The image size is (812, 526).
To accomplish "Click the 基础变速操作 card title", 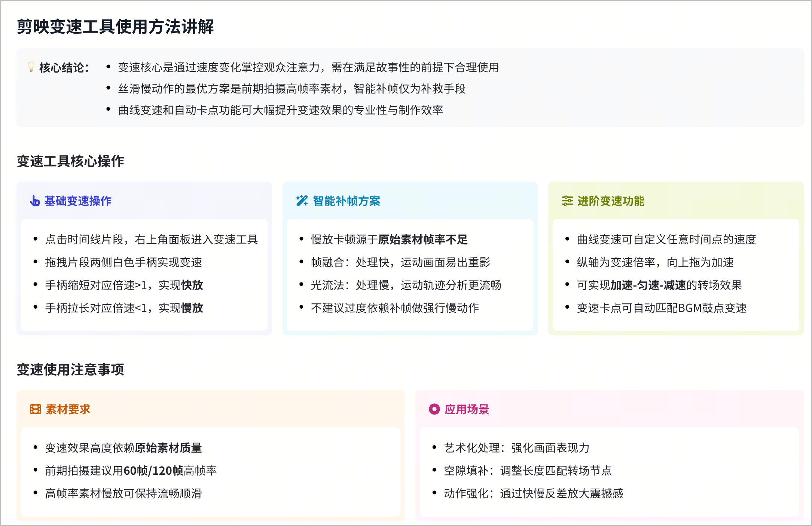I will [x=78, y=201].
